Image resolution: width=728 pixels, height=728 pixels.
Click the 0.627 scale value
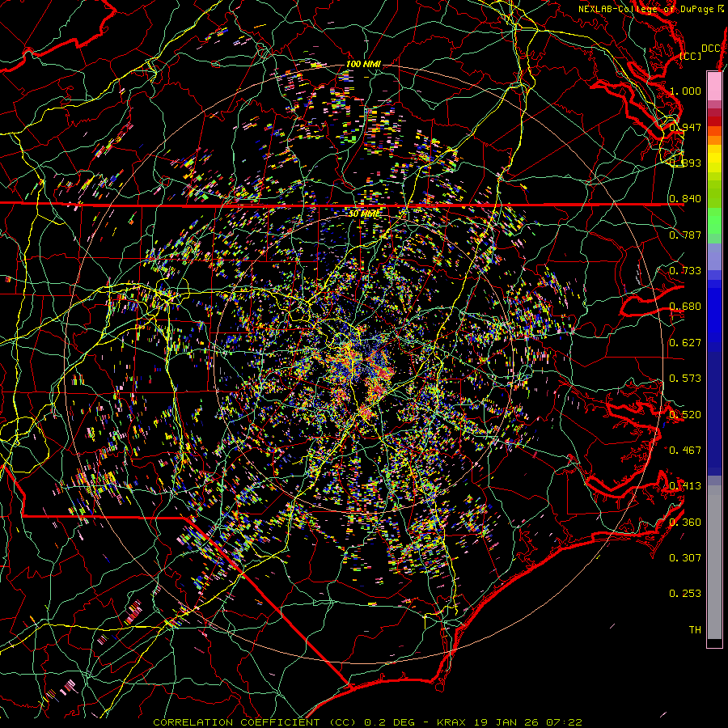685,343
